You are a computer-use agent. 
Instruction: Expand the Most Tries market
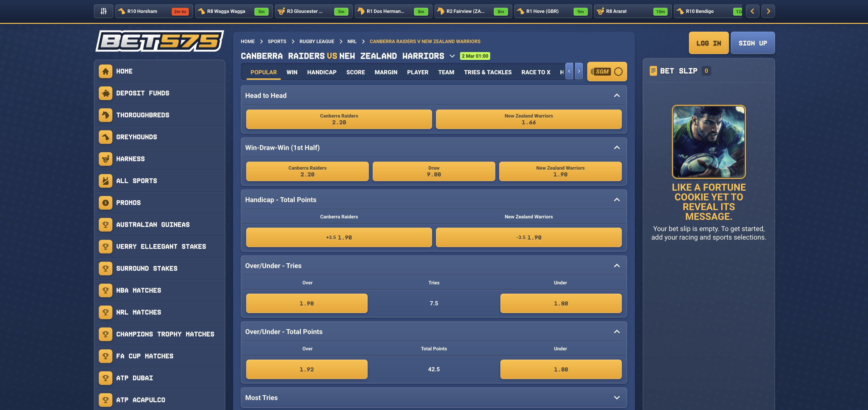[617, 398]
